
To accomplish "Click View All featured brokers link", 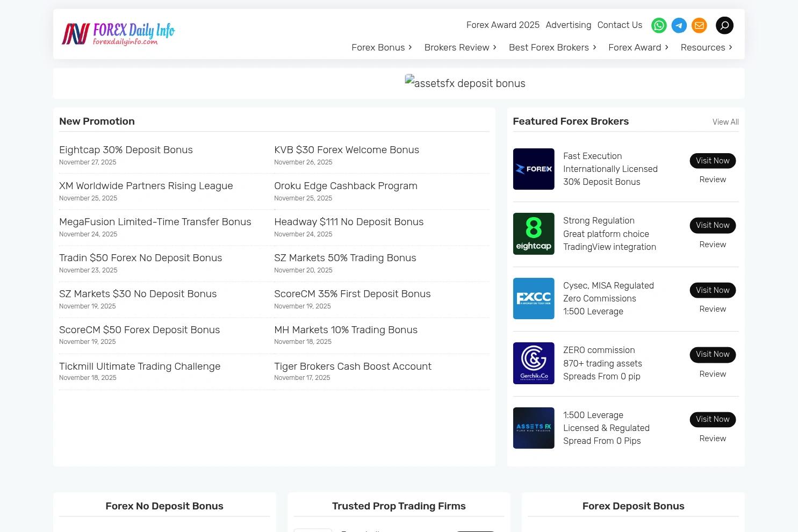I will [x=725, y=122].
